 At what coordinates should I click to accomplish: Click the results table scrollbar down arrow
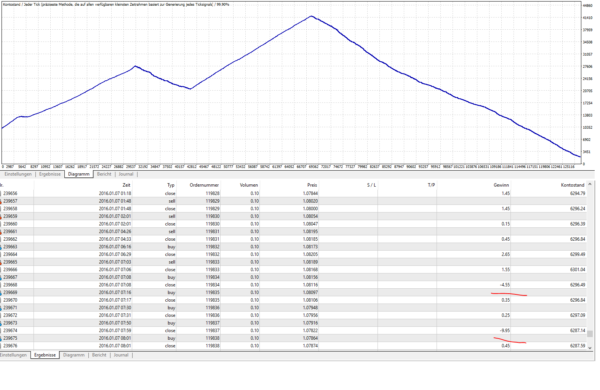pyautogui.click(x=590, y=348)
